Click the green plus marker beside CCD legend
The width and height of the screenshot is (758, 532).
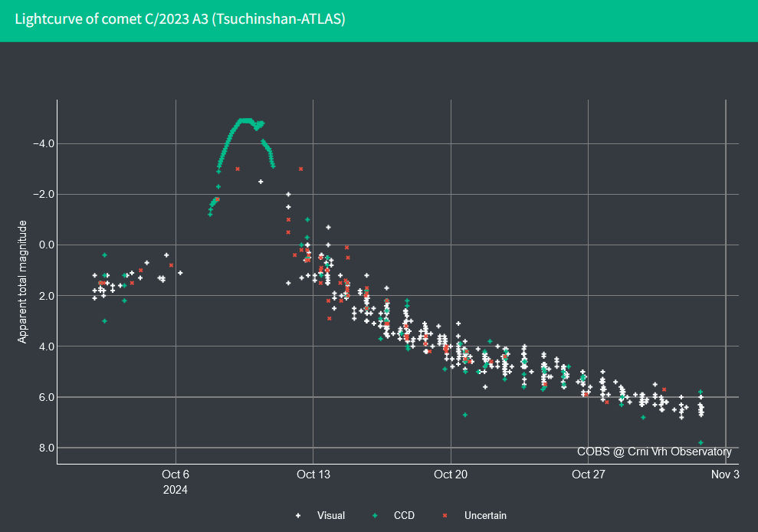tap(375, 516)
